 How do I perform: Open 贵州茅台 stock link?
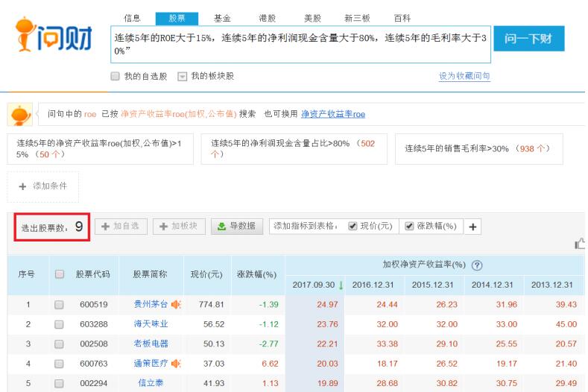click(151, 304)
